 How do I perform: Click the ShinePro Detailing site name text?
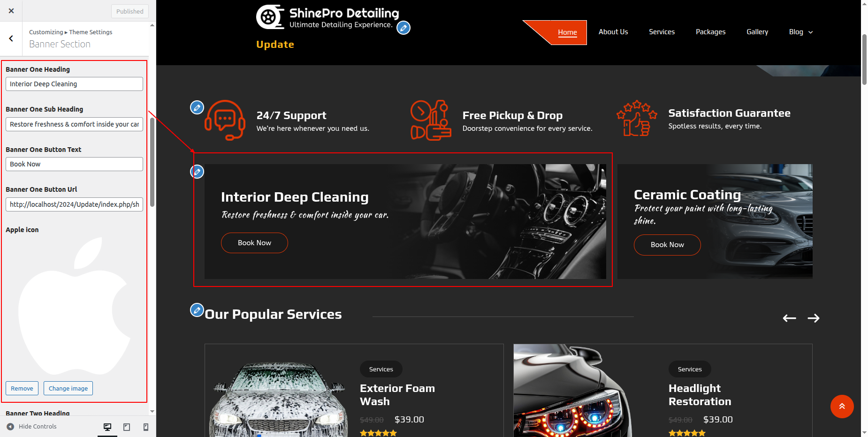click(344, 13)
